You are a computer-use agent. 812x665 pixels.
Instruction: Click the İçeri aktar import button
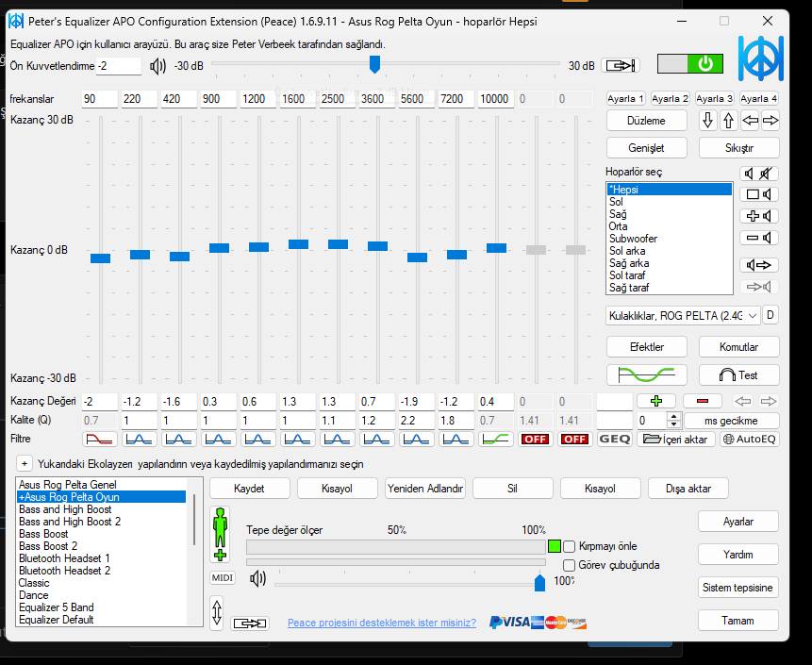pos(676,440)
